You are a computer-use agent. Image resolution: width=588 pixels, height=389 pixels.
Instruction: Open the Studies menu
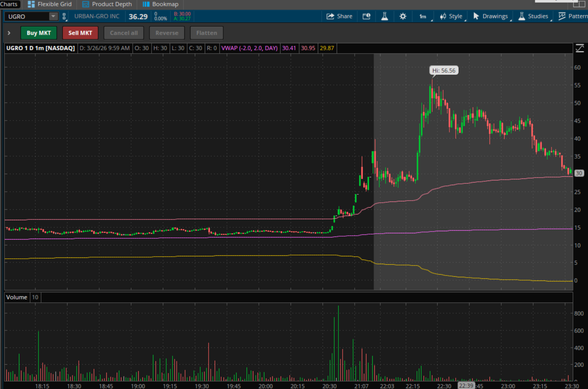[534, 16]
